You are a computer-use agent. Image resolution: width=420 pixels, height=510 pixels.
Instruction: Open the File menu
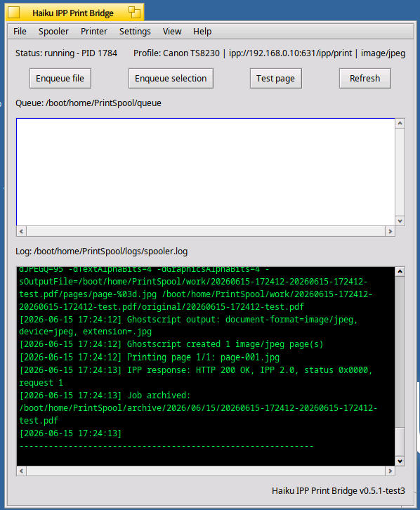coord(20,32)
